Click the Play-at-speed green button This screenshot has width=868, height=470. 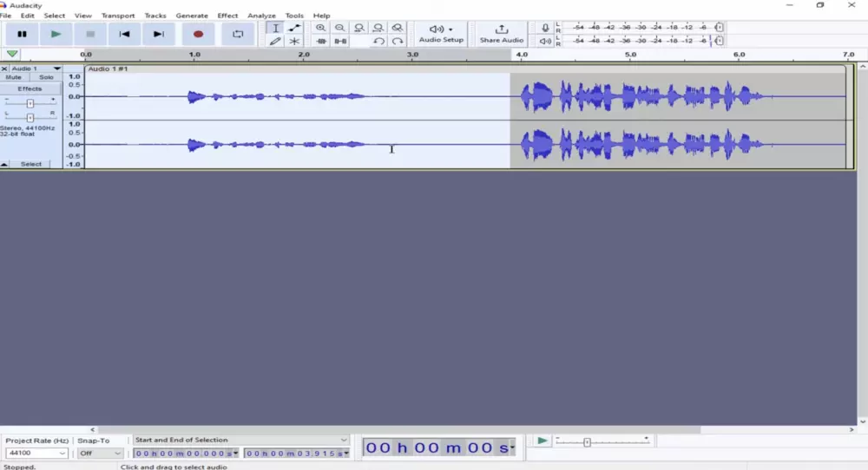(542, 441)
